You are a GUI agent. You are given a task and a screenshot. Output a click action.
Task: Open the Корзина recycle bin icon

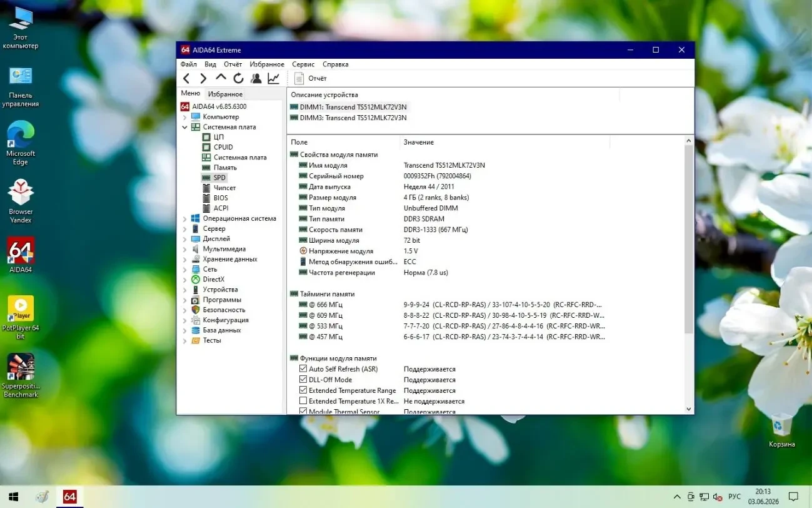[782, 430]
